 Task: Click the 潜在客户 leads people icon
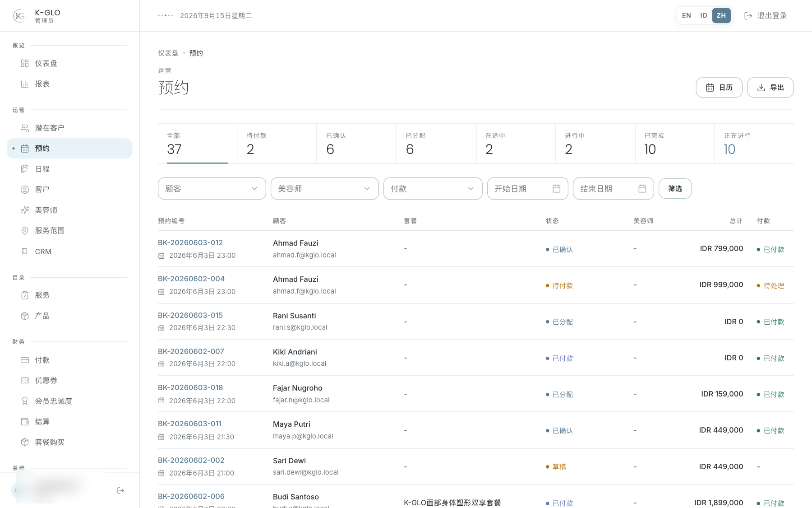[x=25, y=128]
